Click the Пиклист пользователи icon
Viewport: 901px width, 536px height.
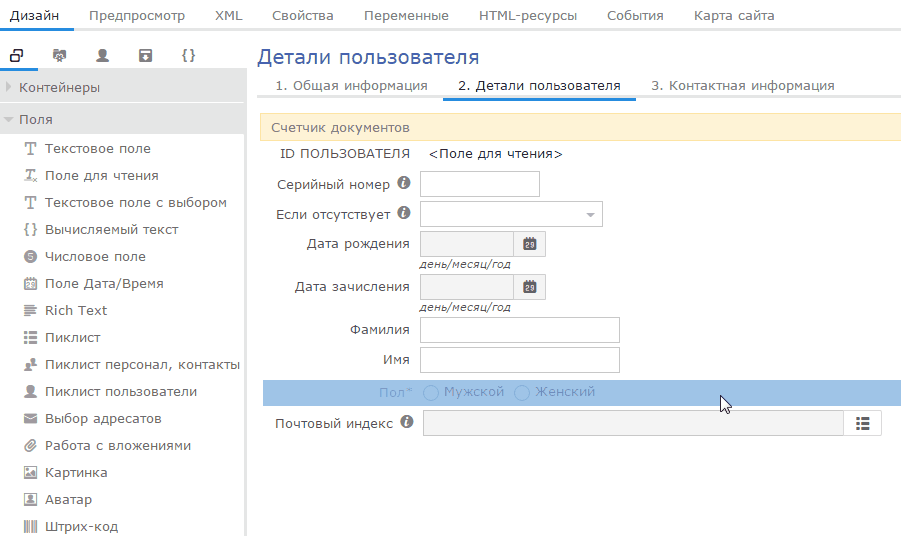(30, 392)
